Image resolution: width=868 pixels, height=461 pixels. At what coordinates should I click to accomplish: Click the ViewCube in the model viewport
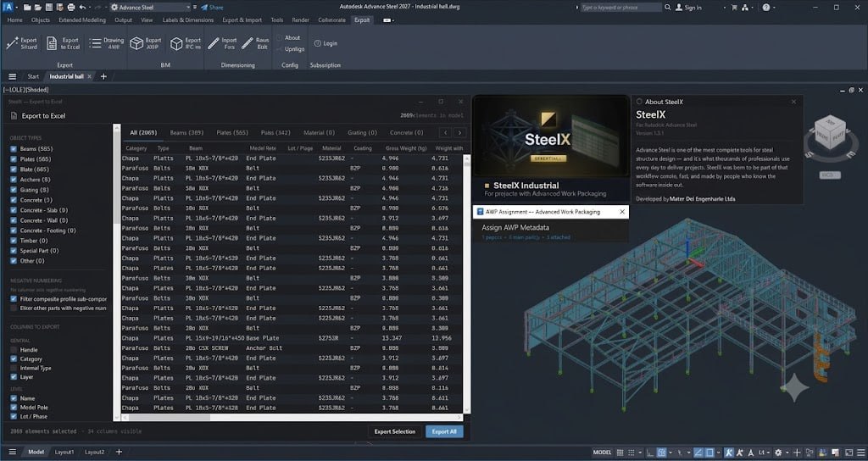point(830,131)
